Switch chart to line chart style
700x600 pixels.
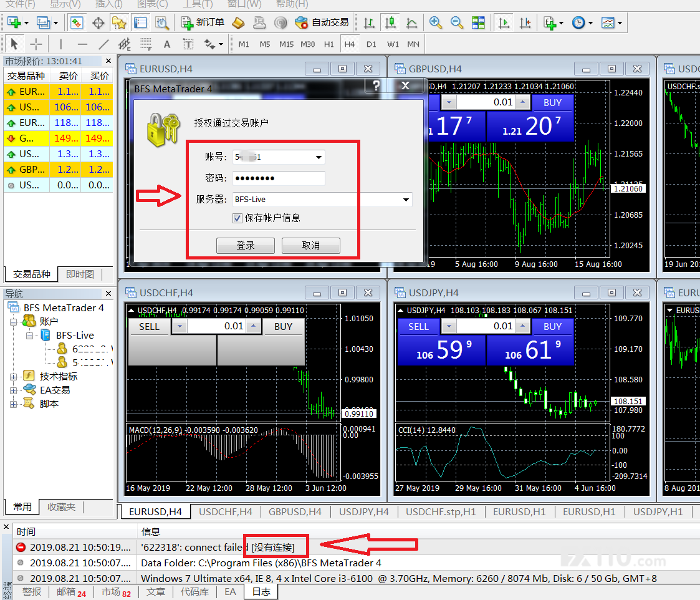(x=411, y=22)
